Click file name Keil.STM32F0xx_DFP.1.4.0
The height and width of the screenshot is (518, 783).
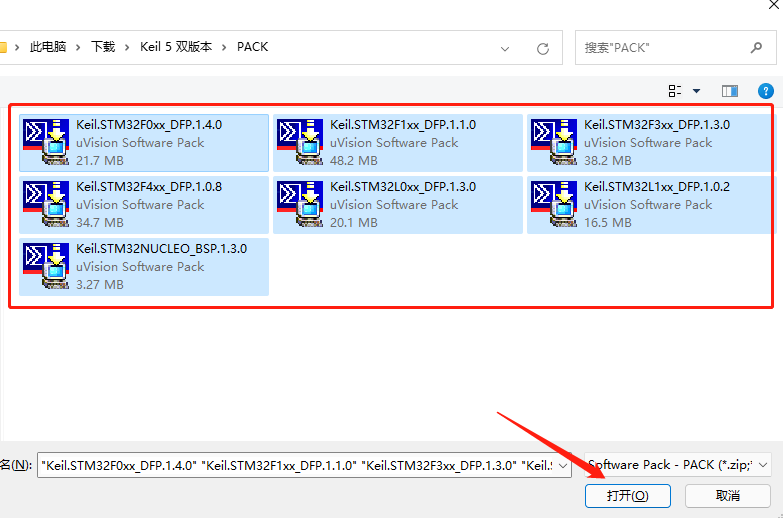(x=149, y=125)
